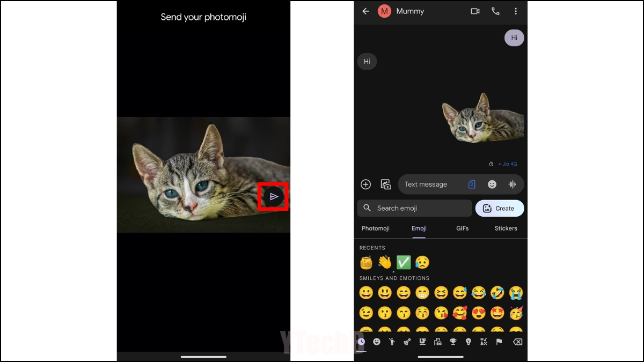Screen dimensions: 644x362
Task: Start a video call with Mummy
Action: 475,11
